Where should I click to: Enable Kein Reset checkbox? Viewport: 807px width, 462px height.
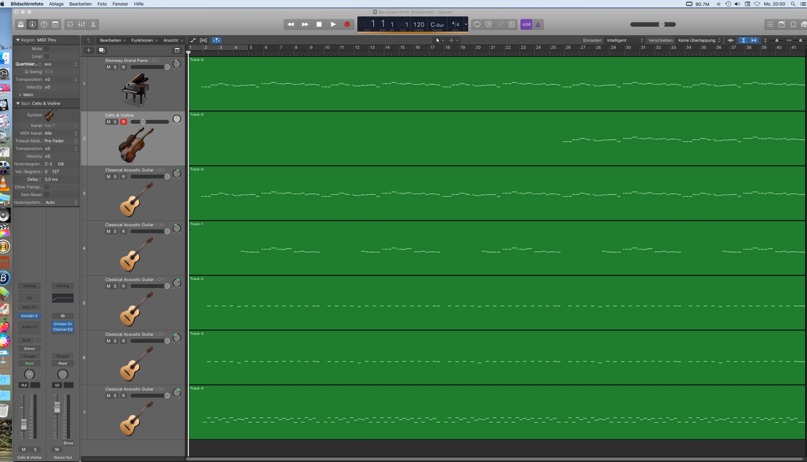click(47, 194)
